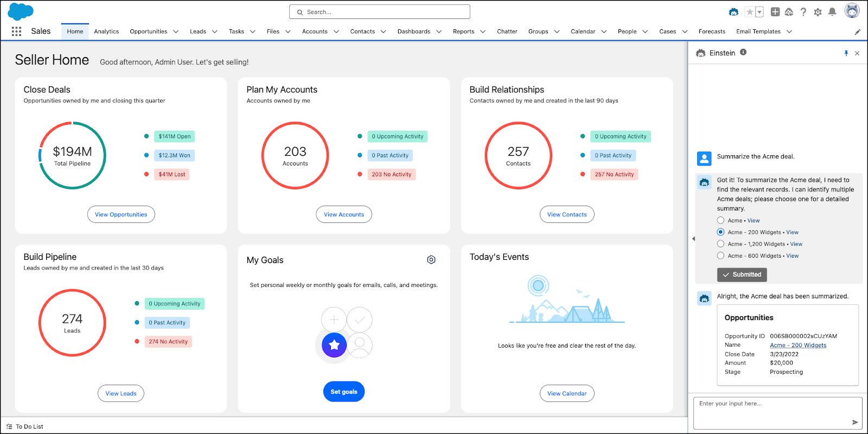Image resolution: width=868 pixels, height=434 pixels.
Task: Expand the Cases tab chevron
Action: click(685, 31)
